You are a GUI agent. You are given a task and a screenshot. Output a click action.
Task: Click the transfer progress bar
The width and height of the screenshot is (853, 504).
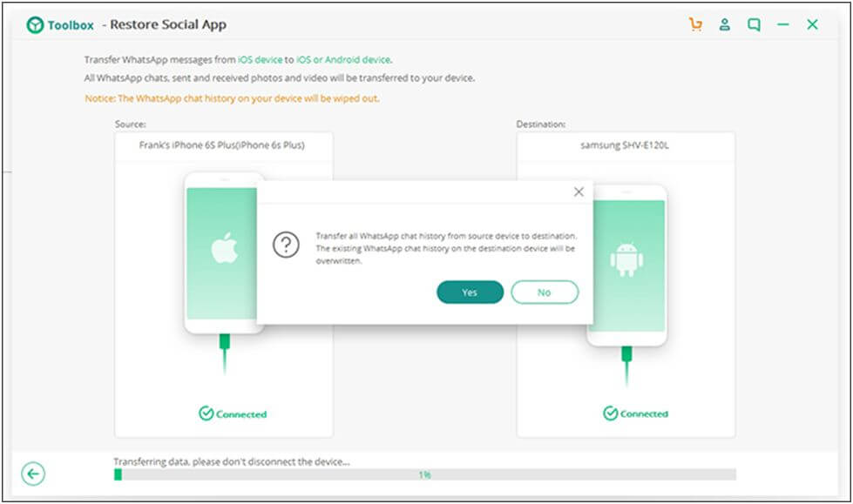click(x=424, y=474)
